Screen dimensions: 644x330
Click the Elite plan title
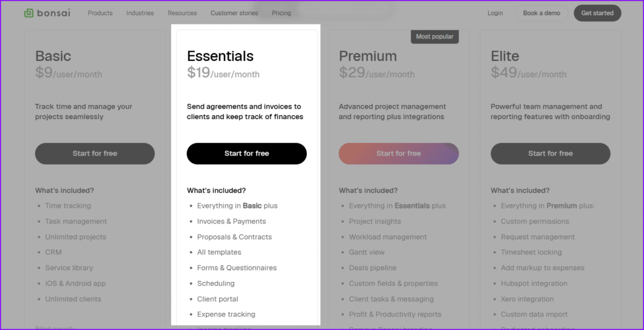pyautogui.click(x=505, y=56)
